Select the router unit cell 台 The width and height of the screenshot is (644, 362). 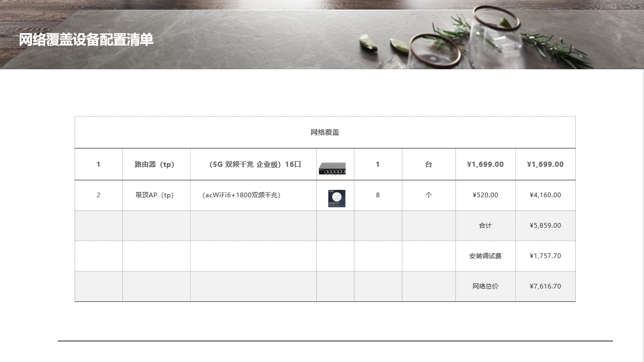(429, 164)
